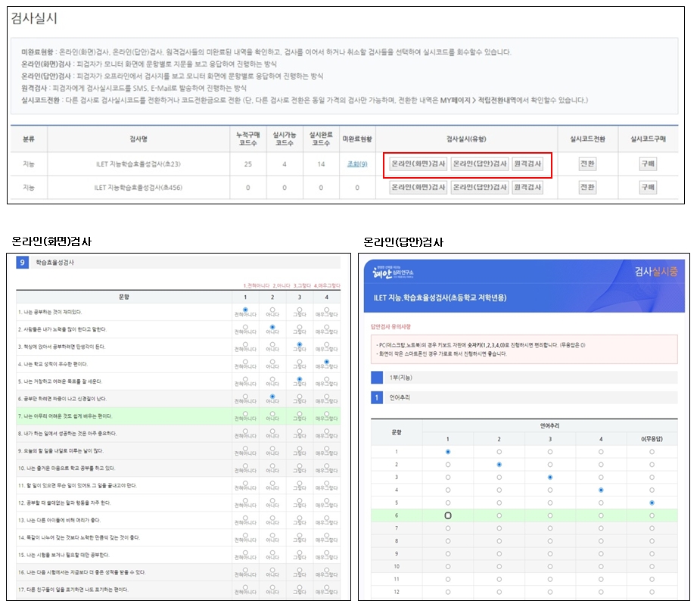Viewport: 700px width, 607px height.
Task: Select option 3 radio for answer item 10
Action: coord(549,566)
